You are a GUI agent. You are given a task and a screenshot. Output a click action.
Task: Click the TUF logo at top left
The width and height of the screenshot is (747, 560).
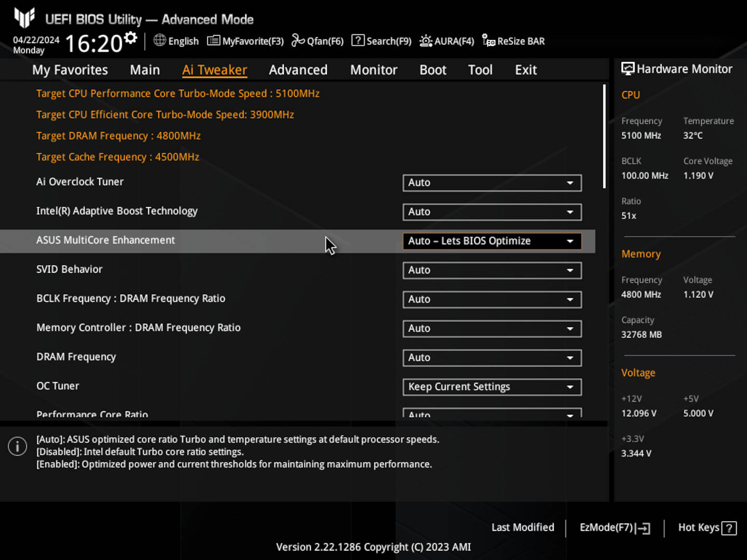24,18
